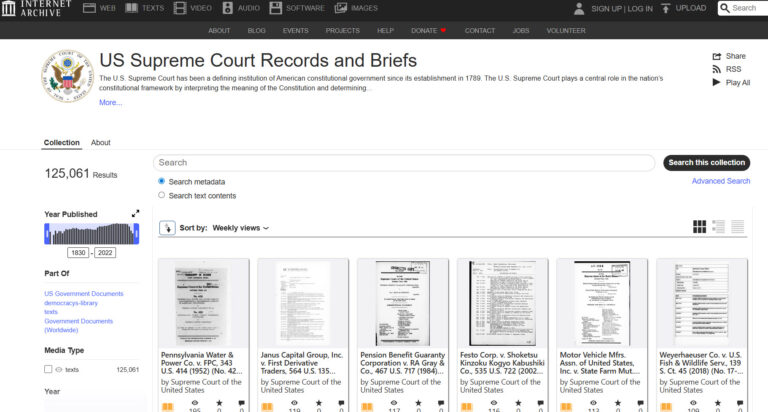Open the Images picture icon
Image resolution: width=768 pixels, height=412 pixels.
tap(340, 8)
